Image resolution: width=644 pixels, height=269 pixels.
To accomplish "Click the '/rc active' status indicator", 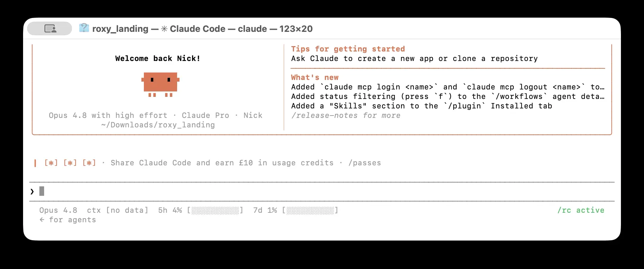I will [581, 210].
